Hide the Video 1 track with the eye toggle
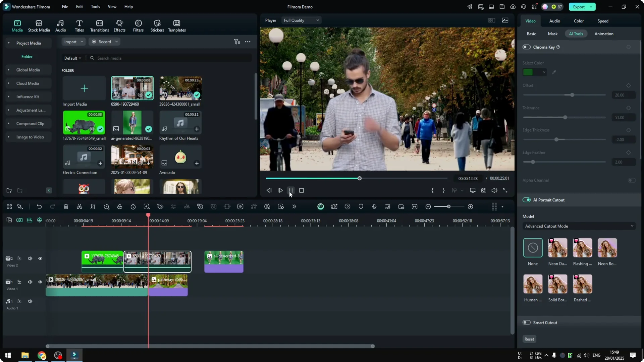This screenshot has width=644, height=362. [40, 282]
